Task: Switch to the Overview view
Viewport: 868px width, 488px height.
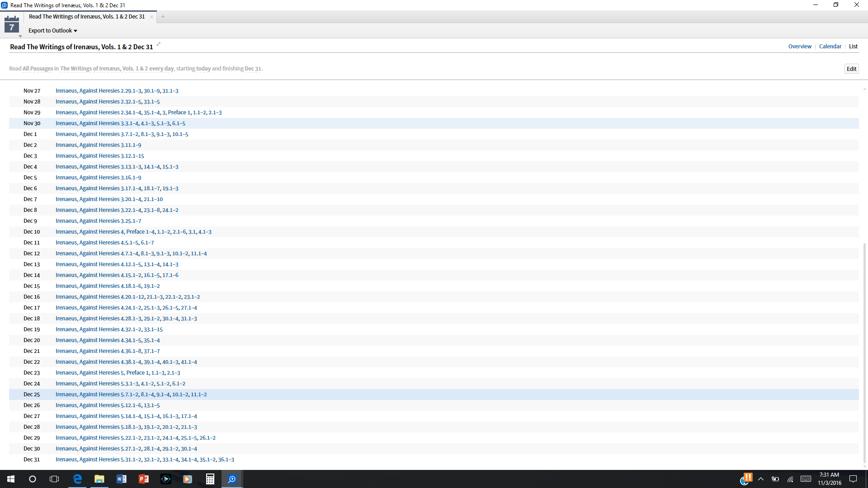Action: click(x=800, y=47)
